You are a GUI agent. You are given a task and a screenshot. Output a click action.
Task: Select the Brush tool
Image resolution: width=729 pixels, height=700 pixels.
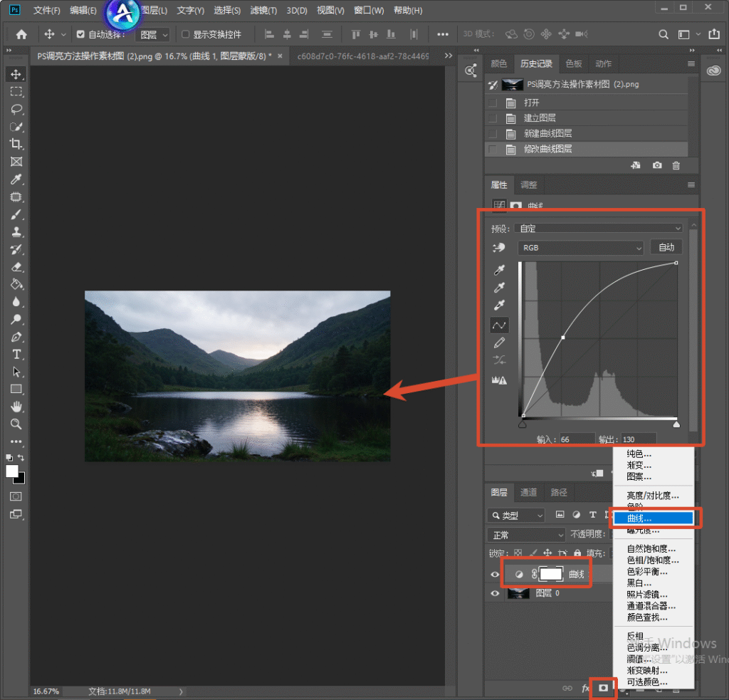pos(16,214)
